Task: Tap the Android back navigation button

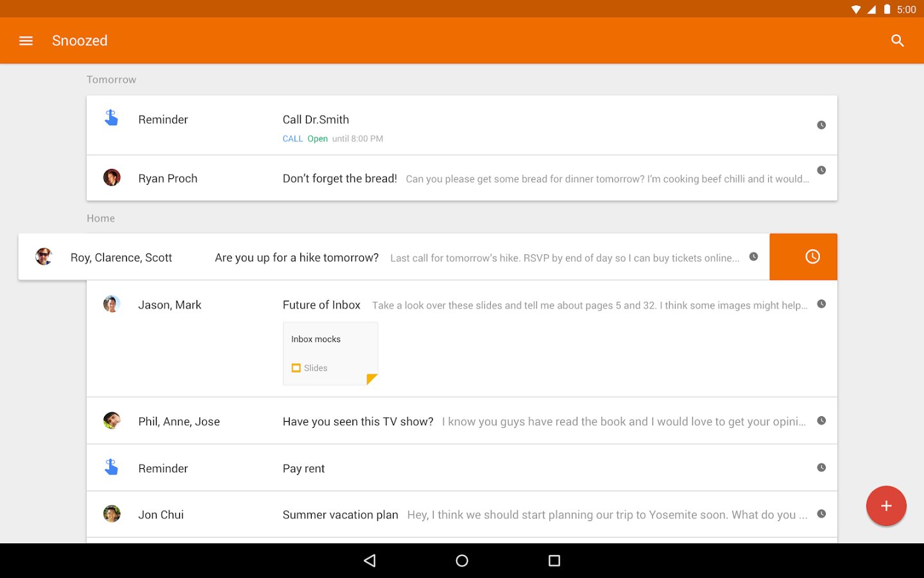Action: pos(370,561)
